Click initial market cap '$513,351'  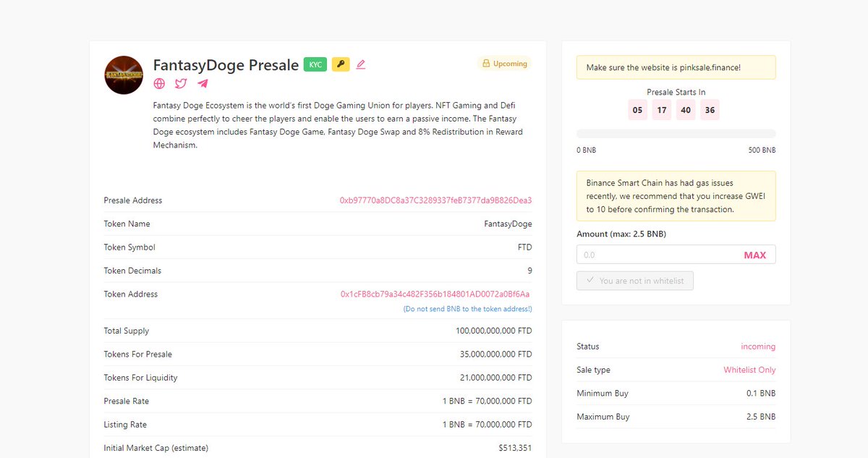point(515,448)
